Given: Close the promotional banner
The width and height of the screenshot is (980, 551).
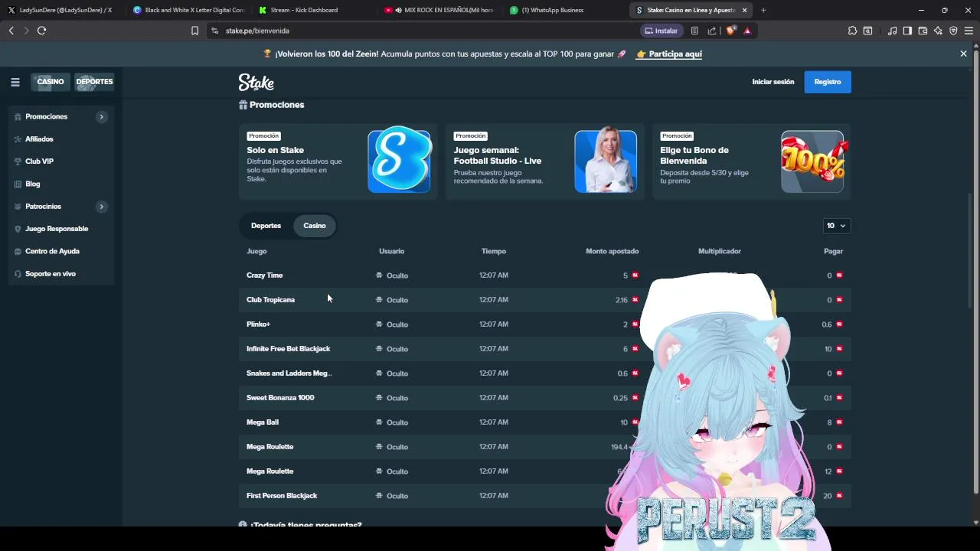Looking at the screenshot, I should pyautogui.click(x=963, y=54).
